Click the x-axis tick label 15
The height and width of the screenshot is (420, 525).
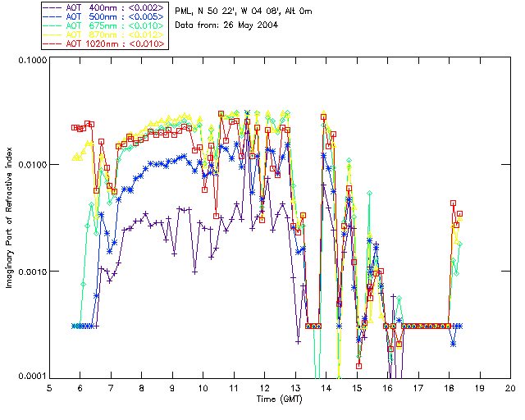357,388
